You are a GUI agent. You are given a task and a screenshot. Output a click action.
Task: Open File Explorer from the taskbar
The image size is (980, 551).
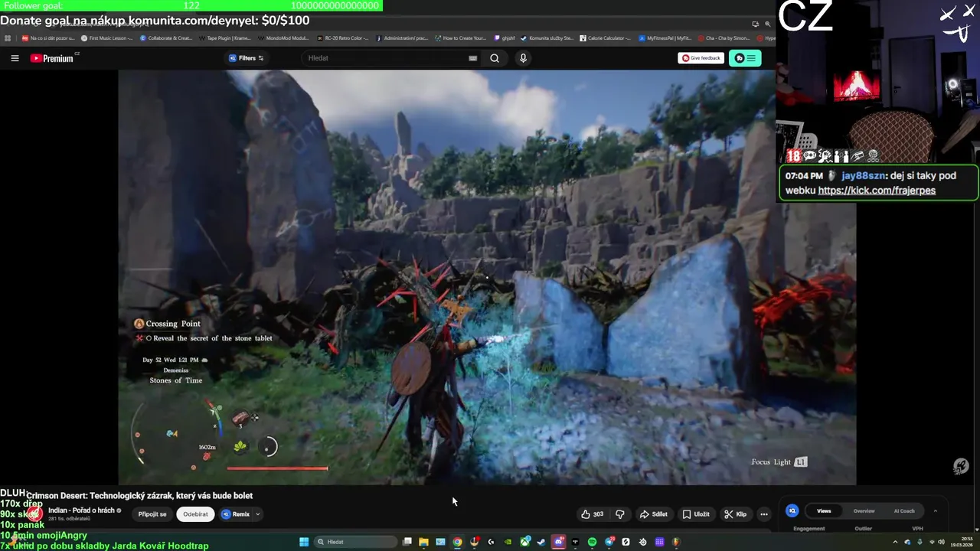click(423, 542)
